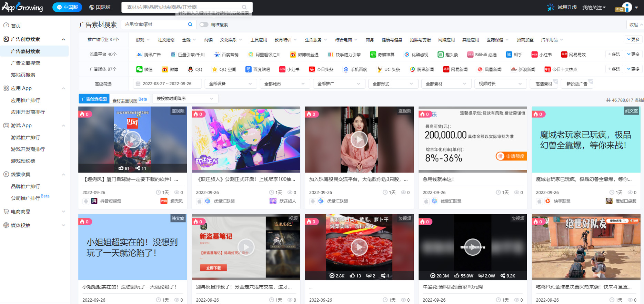
Task: Open 广告文案搜索 in sidebar menu
Action: point(26,63)
